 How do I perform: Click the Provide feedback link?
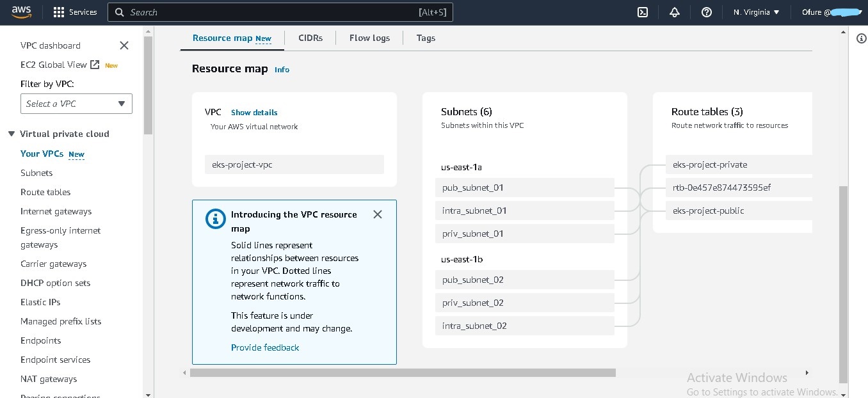pyautogui.click(x=265, y=347)
